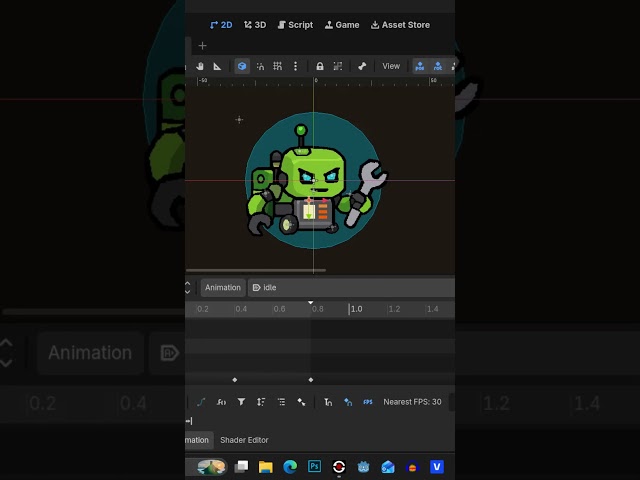This screenshot has width=640, height=480.
Task: Open File Explorer from the taskbar
Action: click(x=266, y=467)
